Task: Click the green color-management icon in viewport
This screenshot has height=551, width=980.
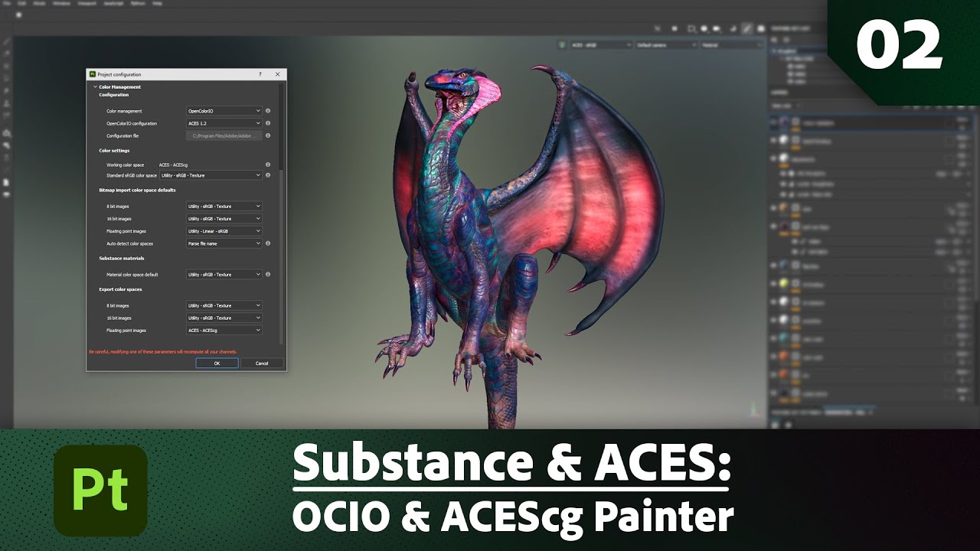Action: click(x=563, y=45)
